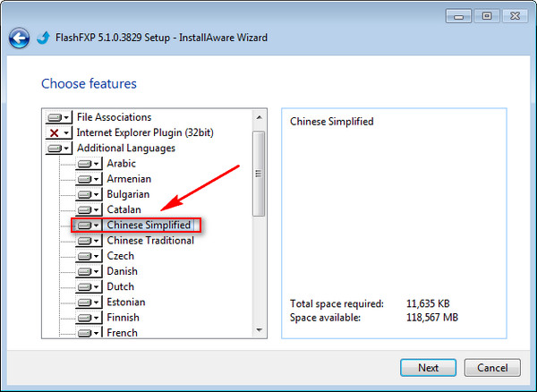The height and width of the screenshot is (392, 537).
Task: Click the File Associations drive icon
Action: pos(55,117)
